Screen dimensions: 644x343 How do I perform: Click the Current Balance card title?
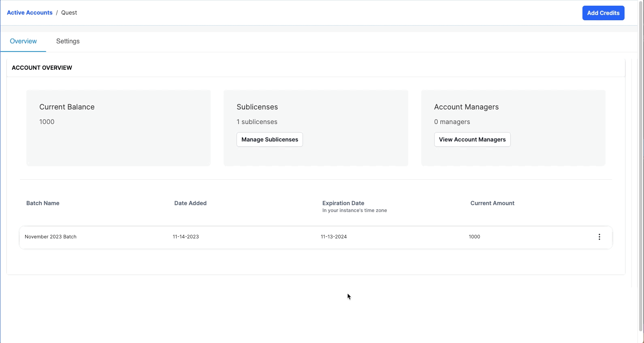pos(67,107)
